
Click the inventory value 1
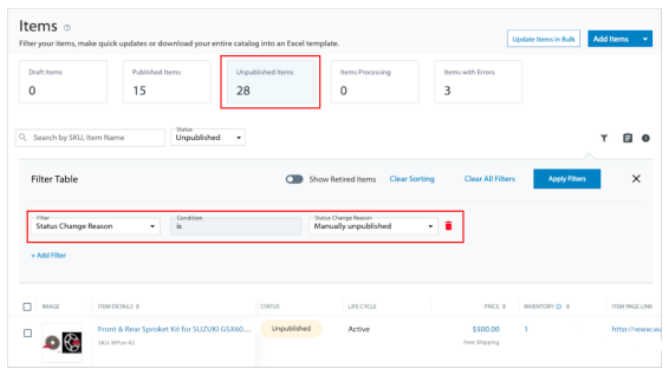526,329
